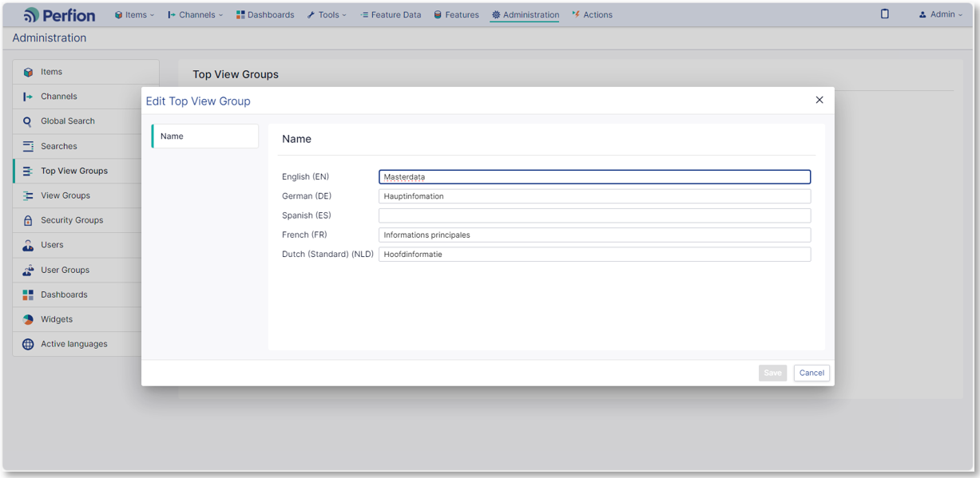Click the Security Groups padlock icon
Image resolution: width=980 pixels, height=478 pixels.
(x=28, y=220)
